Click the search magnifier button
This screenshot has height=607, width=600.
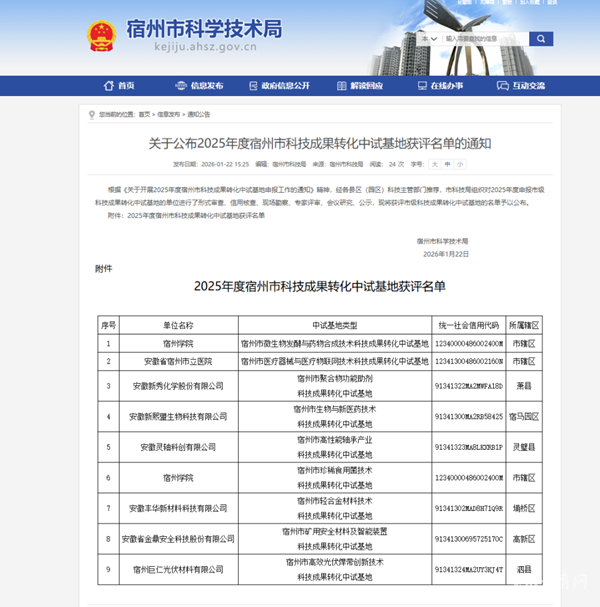(540, 39)
